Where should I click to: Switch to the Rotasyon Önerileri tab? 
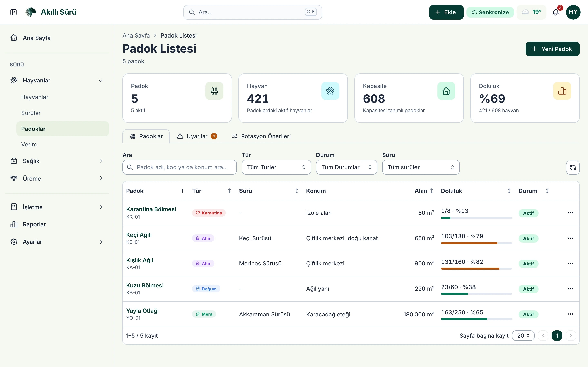[x=261, y=136]
